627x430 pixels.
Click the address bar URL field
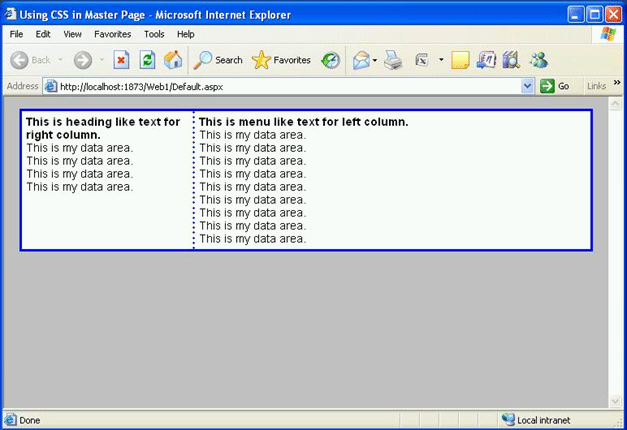288,86
